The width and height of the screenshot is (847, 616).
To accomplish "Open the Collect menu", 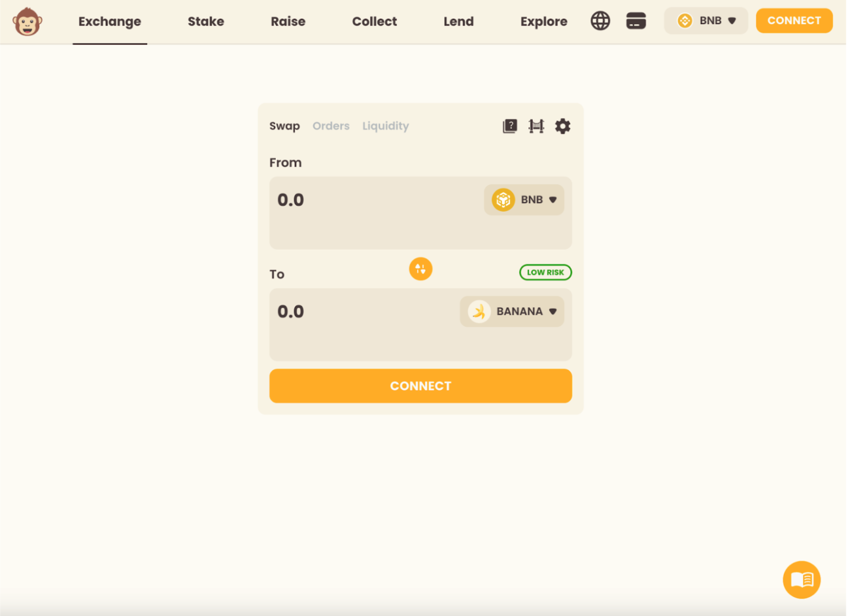I will tap(375, 22).
